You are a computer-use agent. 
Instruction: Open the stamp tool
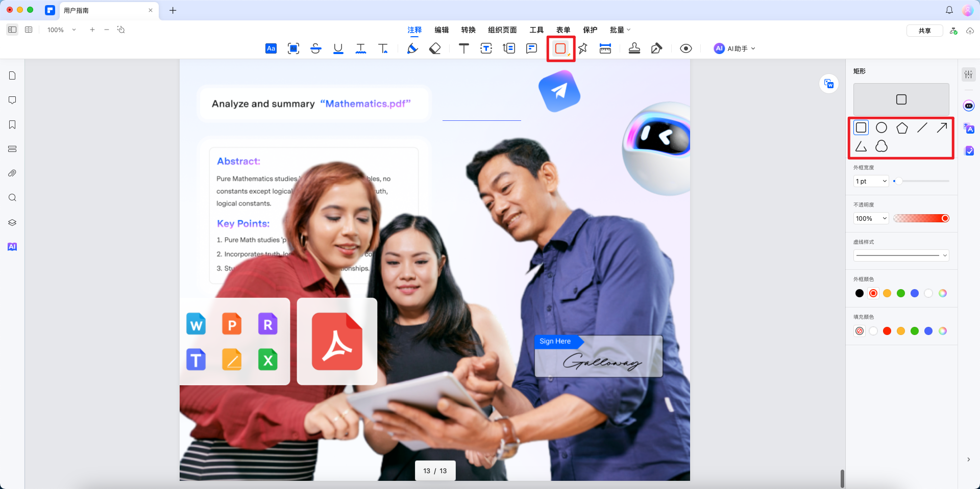(634, 48)
